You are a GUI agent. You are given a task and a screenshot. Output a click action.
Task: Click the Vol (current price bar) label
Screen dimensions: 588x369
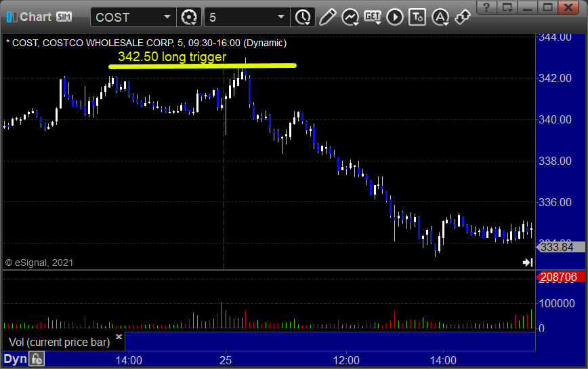coord(59,342)
